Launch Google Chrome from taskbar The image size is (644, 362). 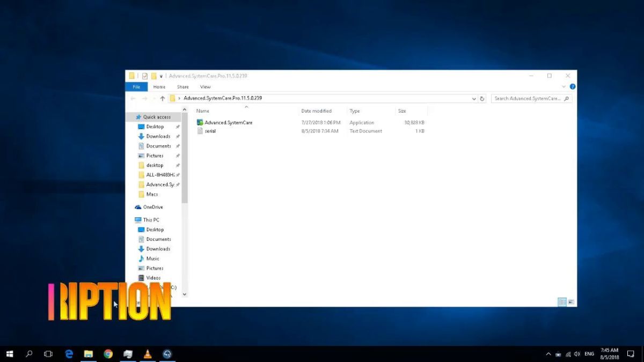click(x=108, y=354)
